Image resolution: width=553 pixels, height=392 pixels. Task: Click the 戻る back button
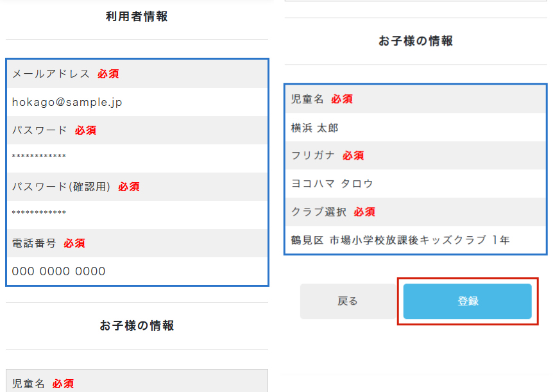click(x=348, y=301)
